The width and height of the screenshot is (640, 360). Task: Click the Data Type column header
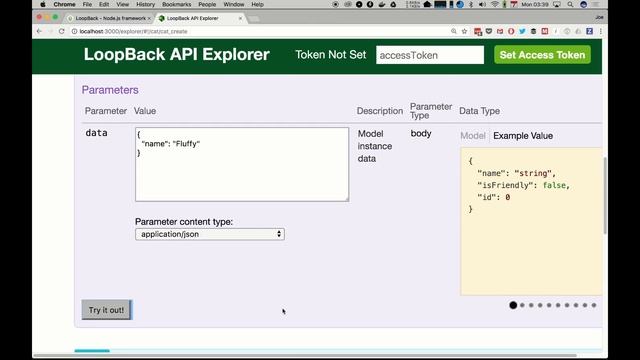[479, 111]
